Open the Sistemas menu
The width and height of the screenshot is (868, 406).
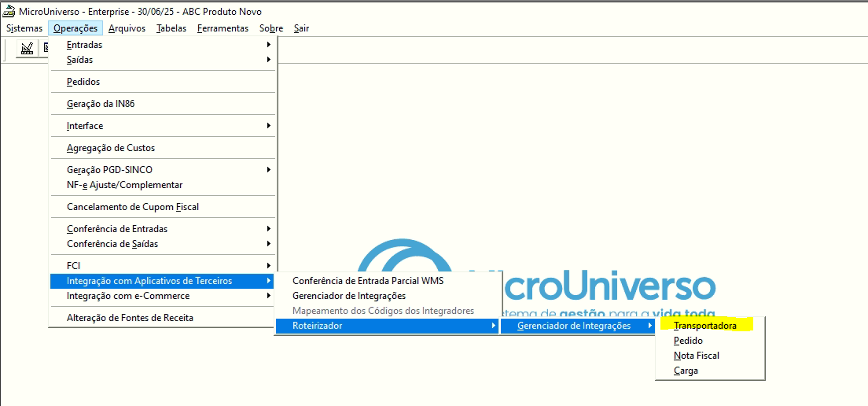pos(24,28)
